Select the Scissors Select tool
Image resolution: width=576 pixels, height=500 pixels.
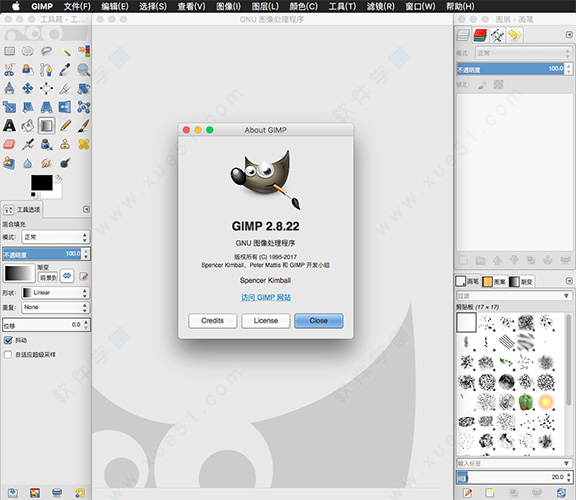coord(10,70)
